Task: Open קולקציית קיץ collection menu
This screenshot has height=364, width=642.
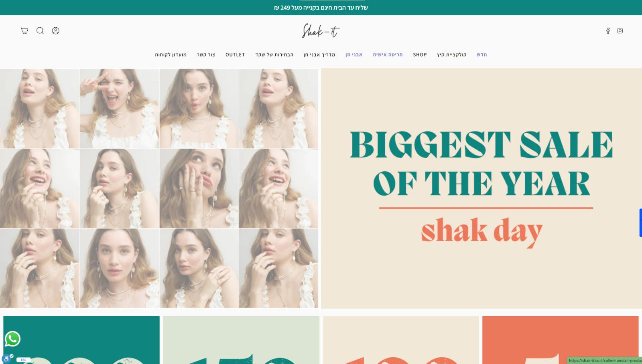Action: 452,55
